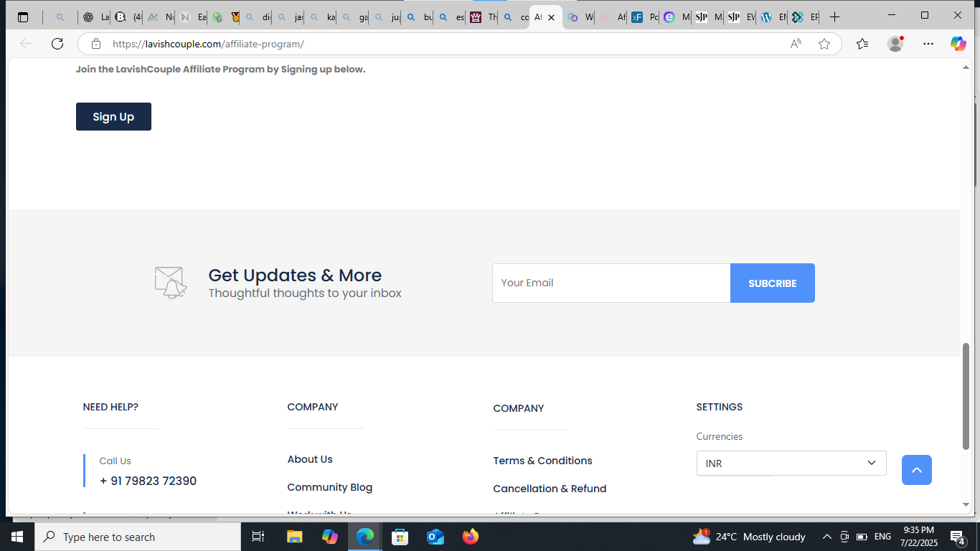The width and height of the screenshot is (980, 551).
Task: Open the Cancellation & Refund link
Action: [550, 489]
